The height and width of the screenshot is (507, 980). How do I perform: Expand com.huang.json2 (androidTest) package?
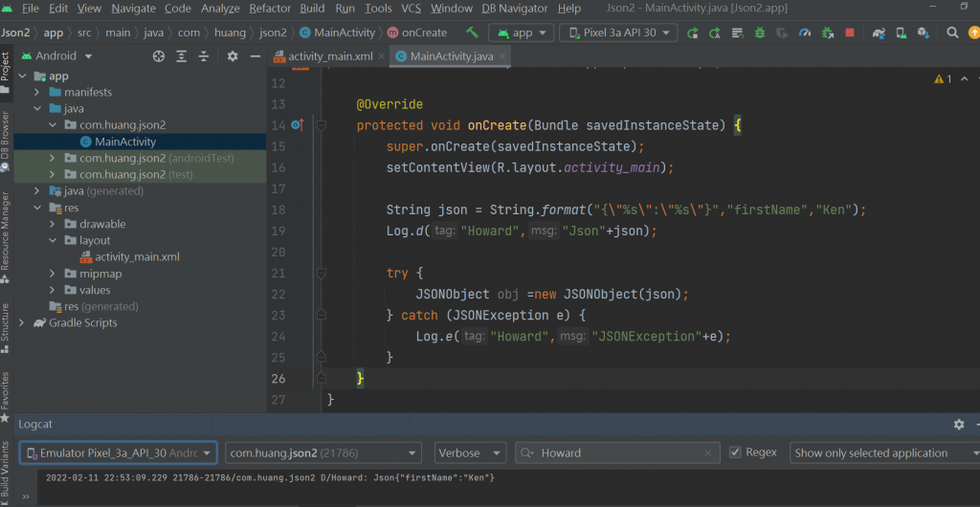53,158
